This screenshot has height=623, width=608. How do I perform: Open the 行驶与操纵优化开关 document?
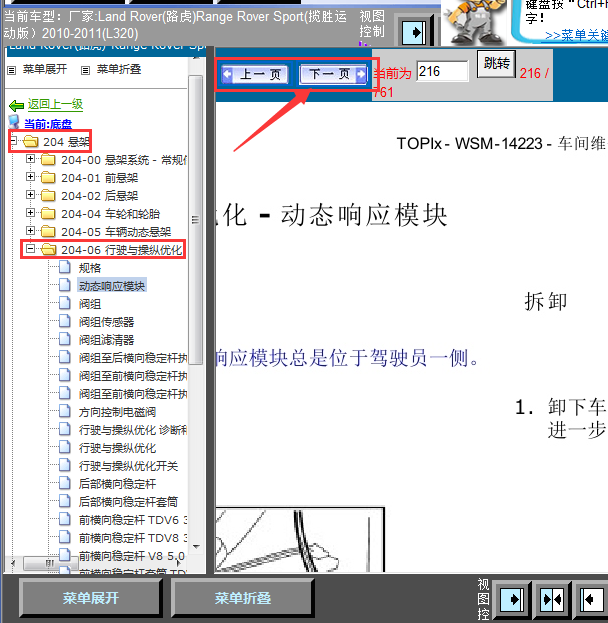[128, 466]
